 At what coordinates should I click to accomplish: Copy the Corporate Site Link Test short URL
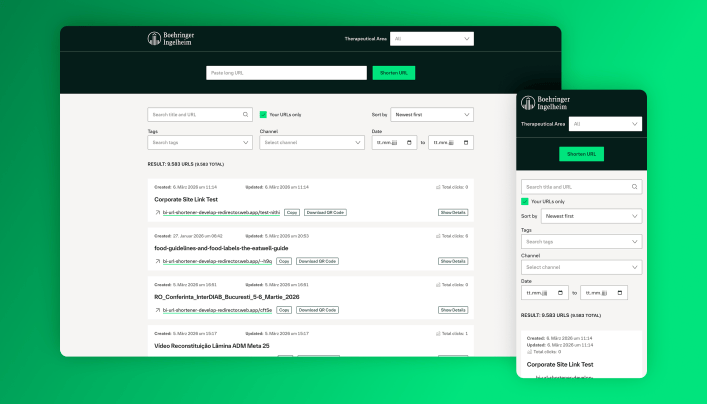pyautogui.click(x=292, y=212)
